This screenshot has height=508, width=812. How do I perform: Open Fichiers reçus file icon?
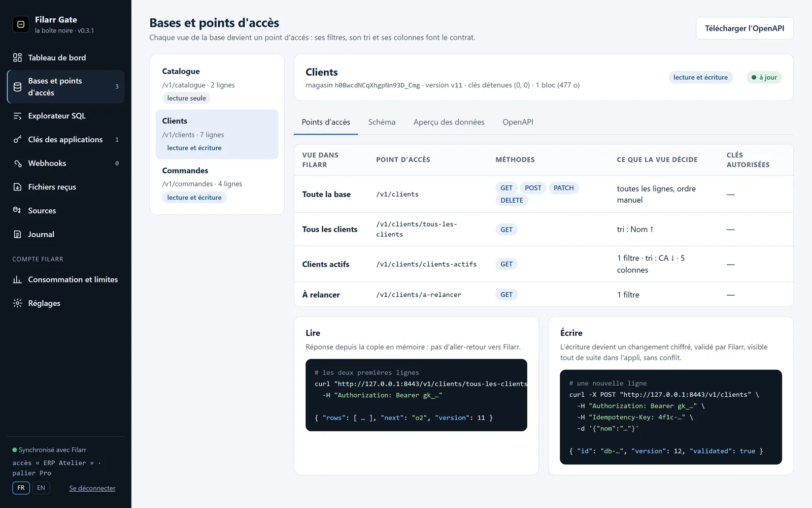(17, 187)
